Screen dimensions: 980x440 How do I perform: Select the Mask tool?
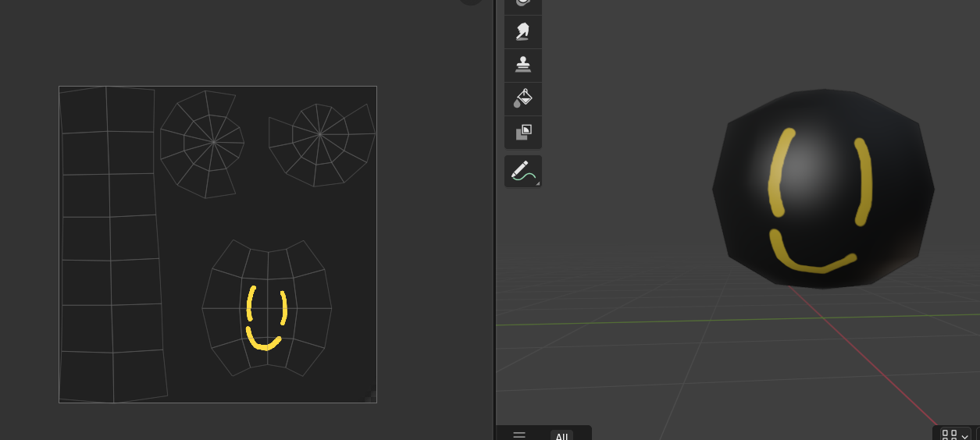pos(523,132)
